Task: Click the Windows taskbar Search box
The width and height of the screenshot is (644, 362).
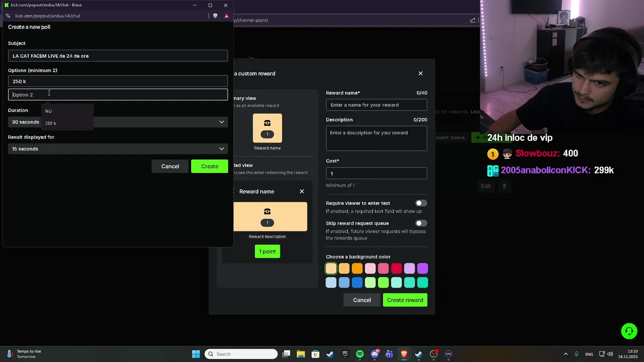Action: coord(242,354)
